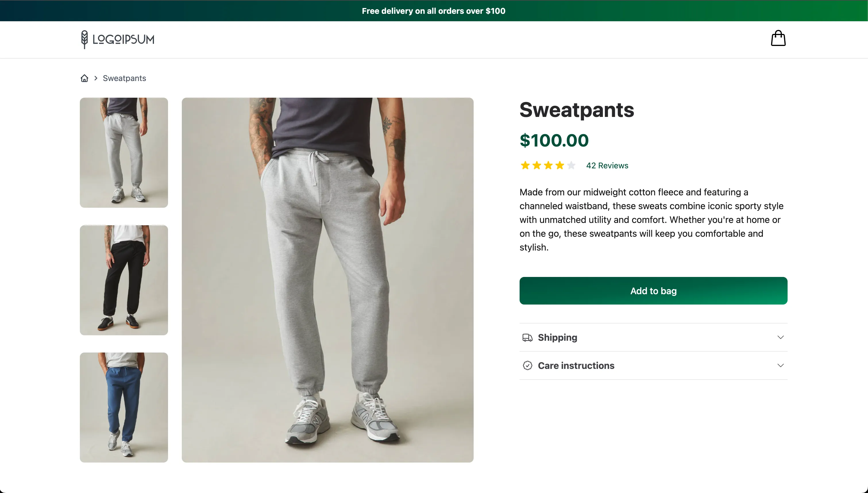The height and width of the screenshot is (493, 868).
Task: Click the shipping truck icon
Action: (527, 338)
